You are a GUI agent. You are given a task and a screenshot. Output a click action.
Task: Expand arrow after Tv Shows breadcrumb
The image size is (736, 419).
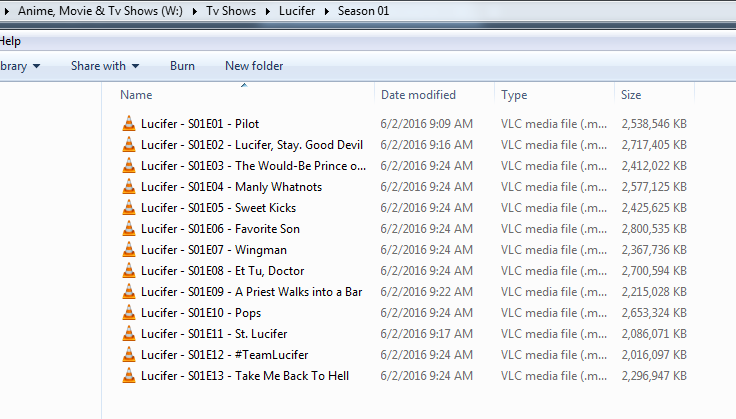pyautogui.click(x=268, y=11)
